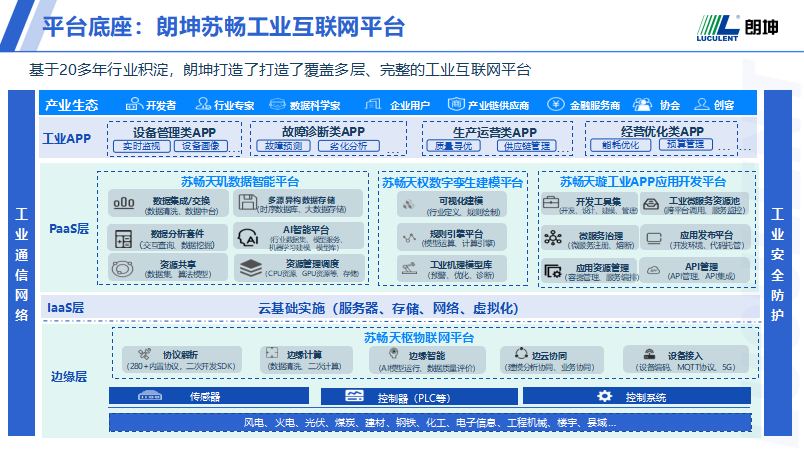Click the 数据科学家 icon

coord(277,105)
